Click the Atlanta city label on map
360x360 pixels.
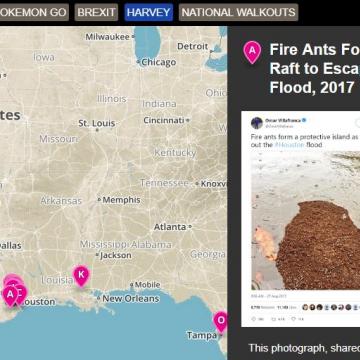[x=170, y=227]
